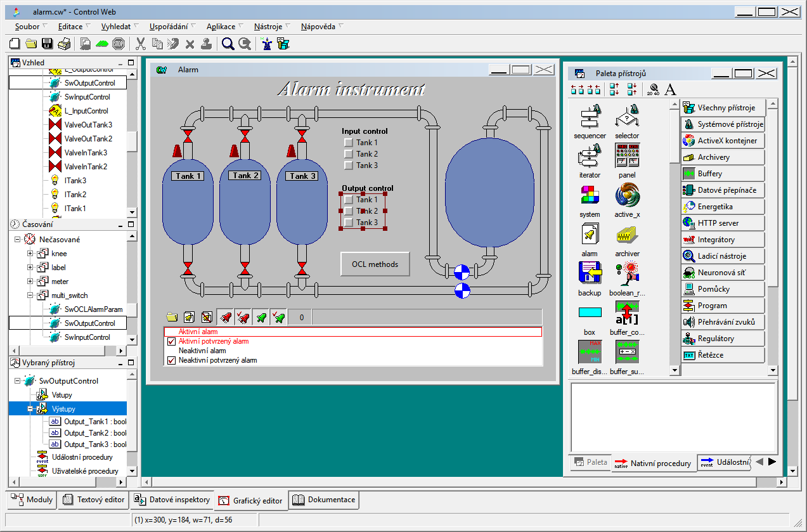Toggle Tank 1 under Input control

pyautogui.click(x=348, y=143)
